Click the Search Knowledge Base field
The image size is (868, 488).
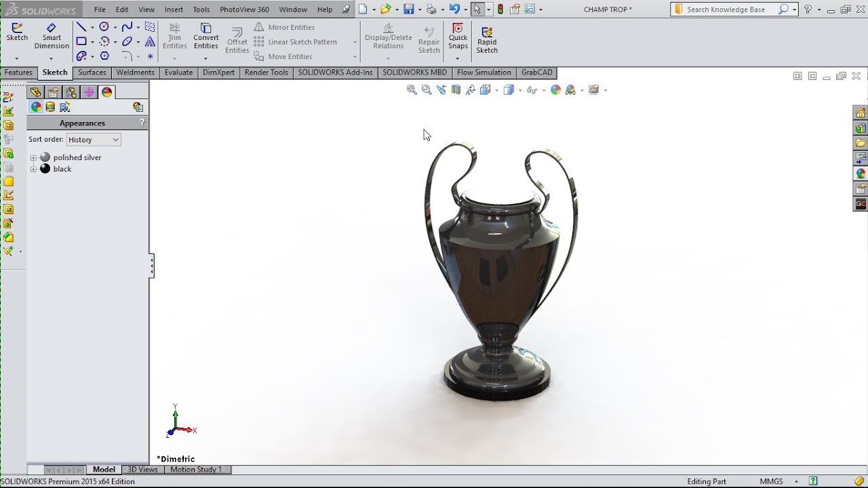point(730,9)
